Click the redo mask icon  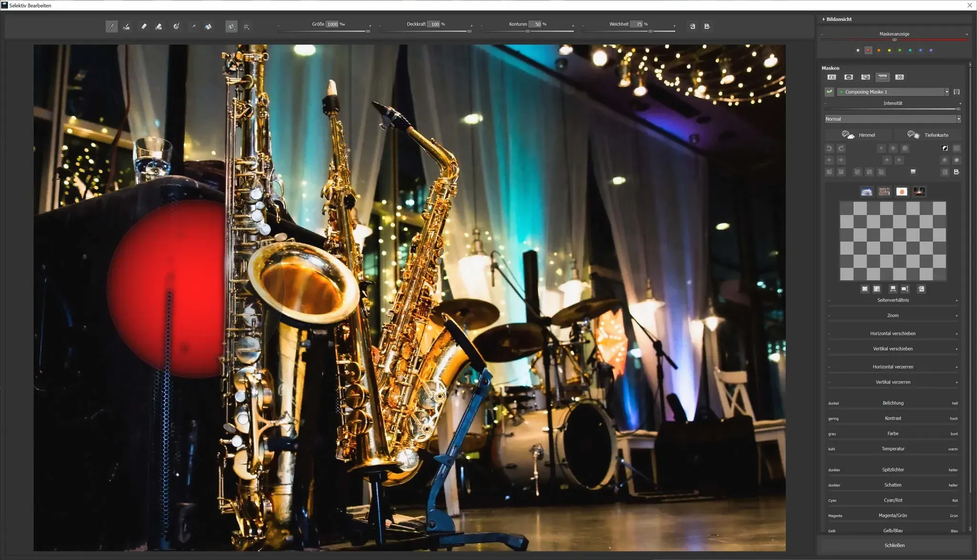tap(841, 148)
